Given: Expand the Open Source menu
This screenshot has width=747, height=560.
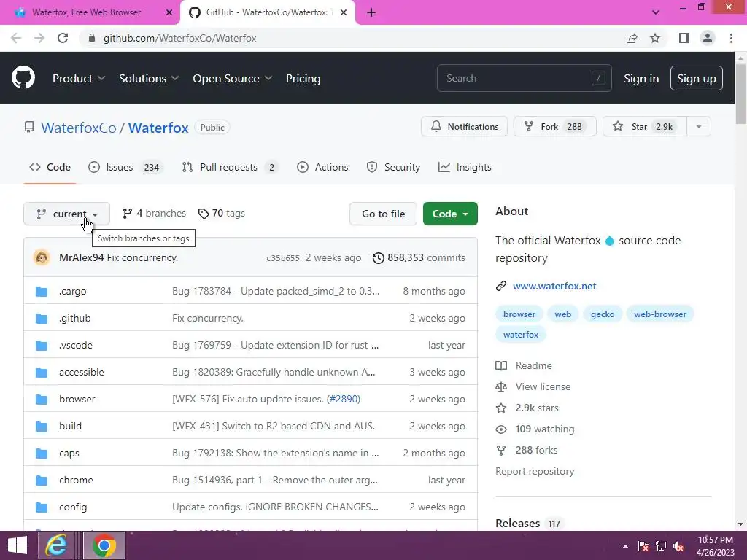Looking at the screenshot, I should (233, 78).
